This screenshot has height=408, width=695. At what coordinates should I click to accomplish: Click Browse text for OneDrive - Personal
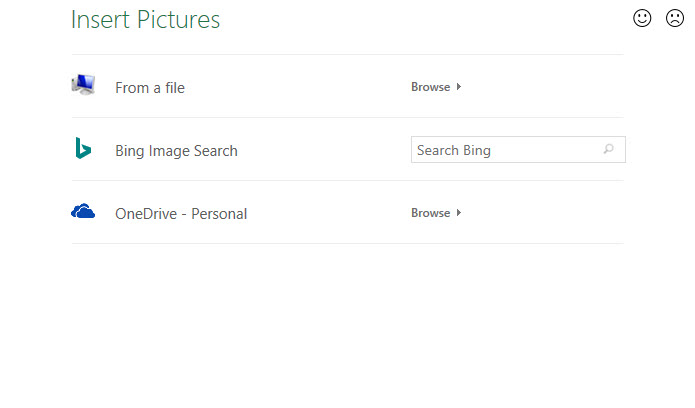pyautogui.click(x=430, y=213)
